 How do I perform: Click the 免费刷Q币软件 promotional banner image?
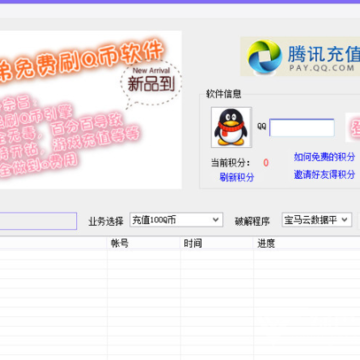[91, 110]
